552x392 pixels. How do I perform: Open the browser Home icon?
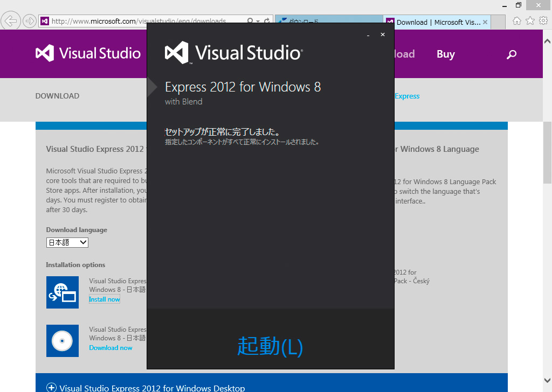(x=516, y=21)
